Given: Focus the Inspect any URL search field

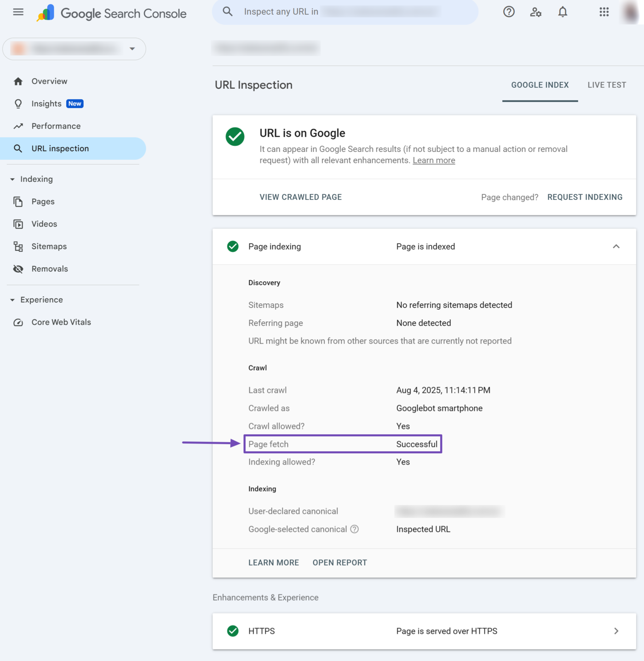Looking at the screenshot, I should (x=345, y=12).
